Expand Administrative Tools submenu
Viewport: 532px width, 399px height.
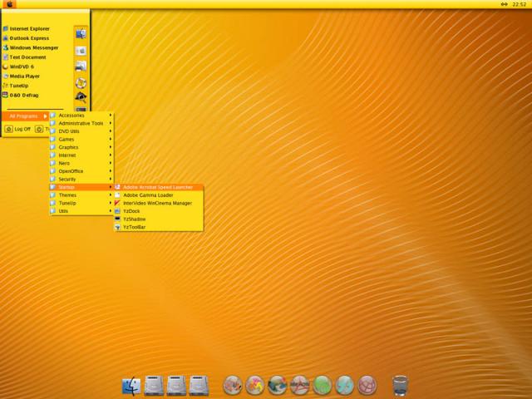(81, 124)
